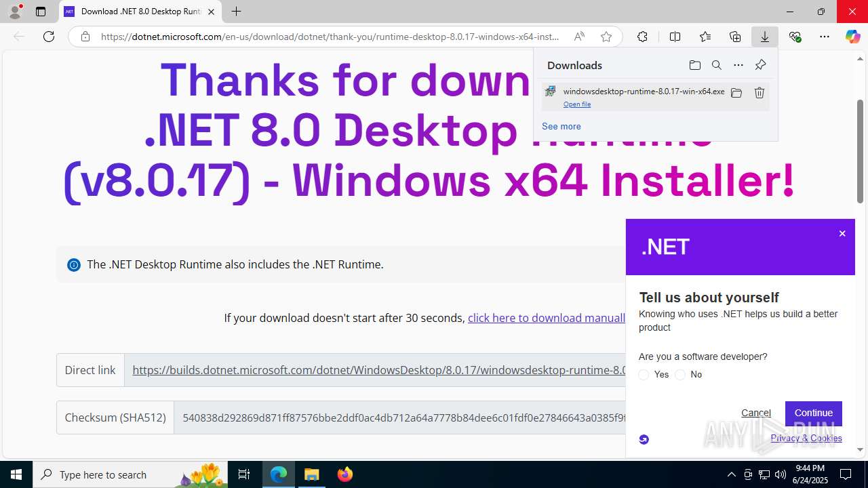Open the Edge profile icon
The width and height of the screenshot is (868, 488).
(x=15, y=12)
